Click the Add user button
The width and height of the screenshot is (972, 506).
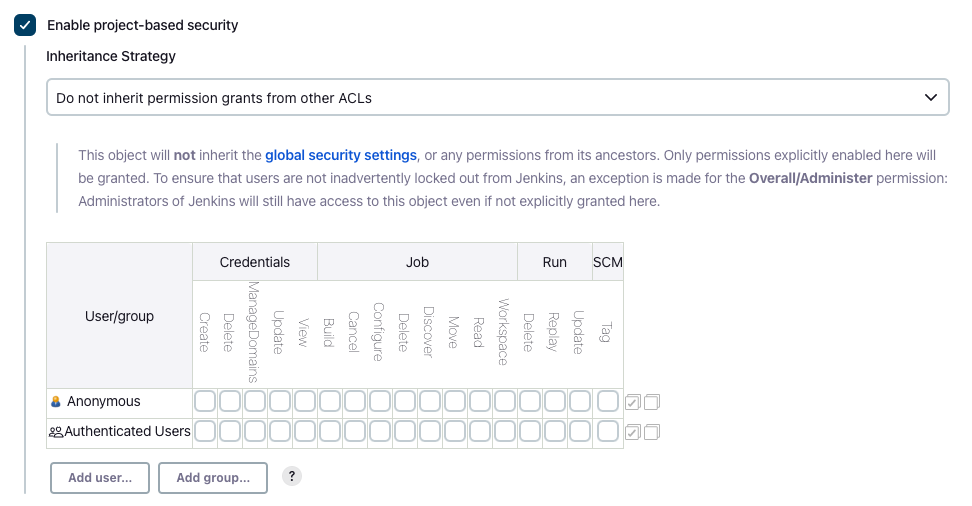point(100,478)
